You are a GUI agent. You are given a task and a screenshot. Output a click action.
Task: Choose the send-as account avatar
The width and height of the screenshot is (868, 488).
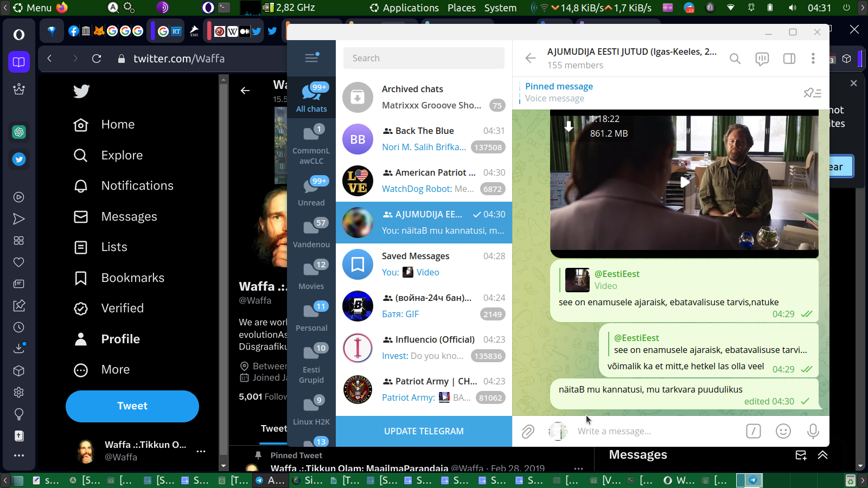pyautogui.click(x=558, y=431)
